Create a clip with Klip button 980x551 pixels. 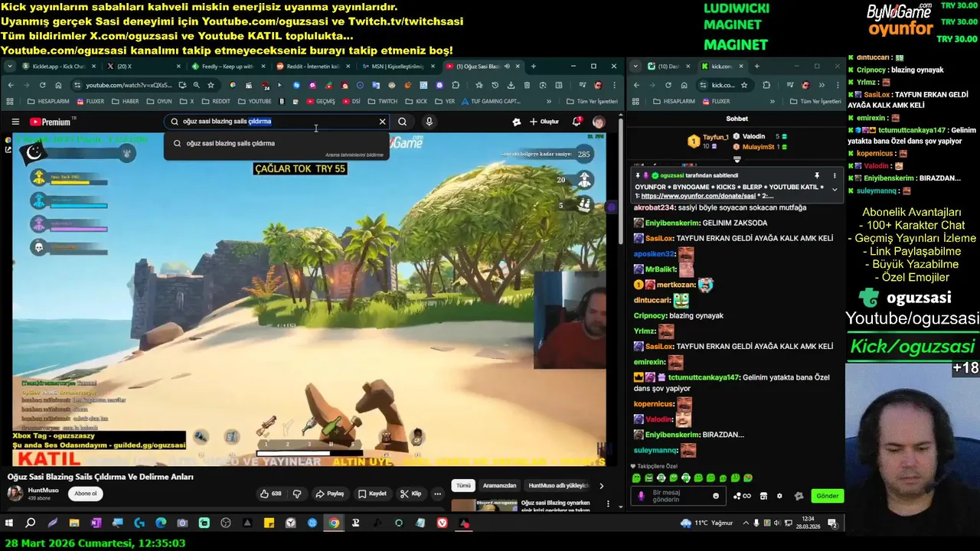coord(411,494)
